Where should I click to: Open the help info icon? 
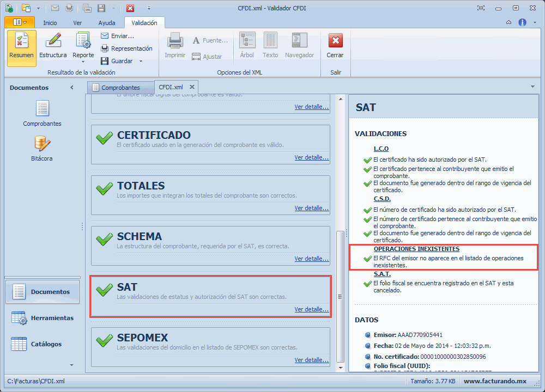point(522,22)
